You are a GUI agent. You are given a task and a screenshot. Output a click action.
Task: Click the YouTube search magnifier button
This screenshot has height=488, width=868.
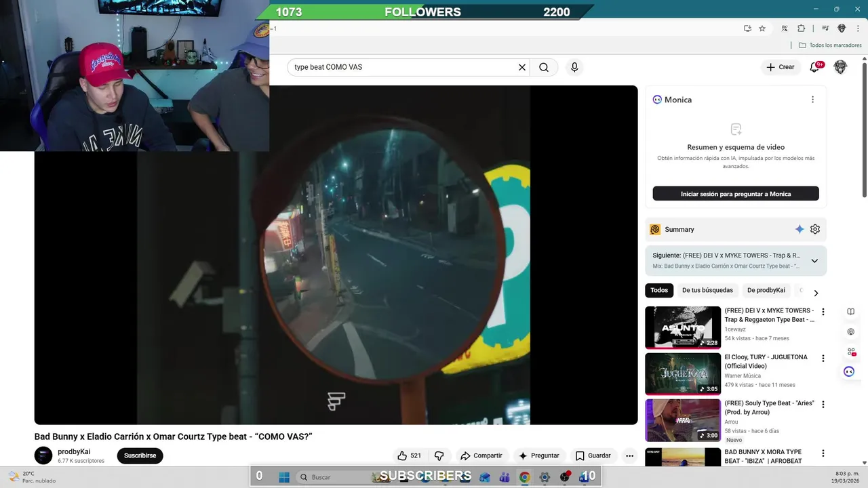544,67
